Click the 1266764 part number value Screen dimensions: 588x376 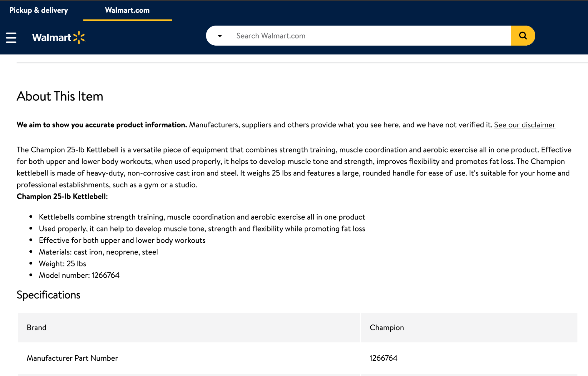click(383, 358)
